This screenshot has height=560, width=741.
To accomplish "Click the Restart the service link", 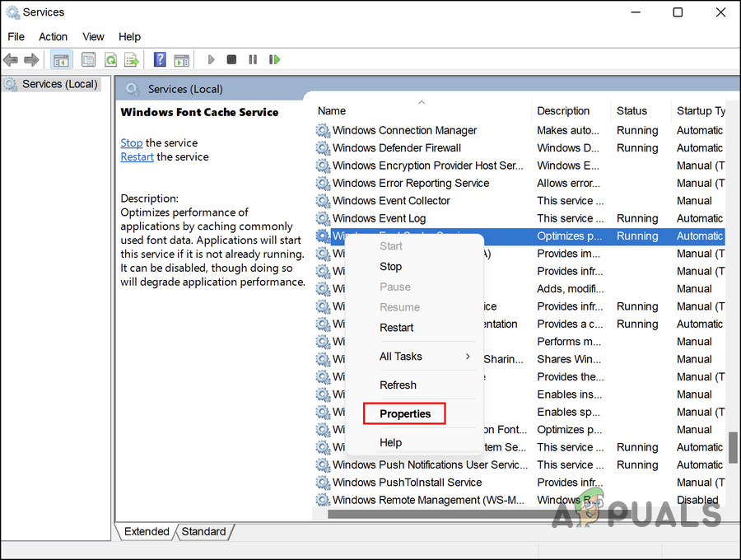I will [137, 156].
